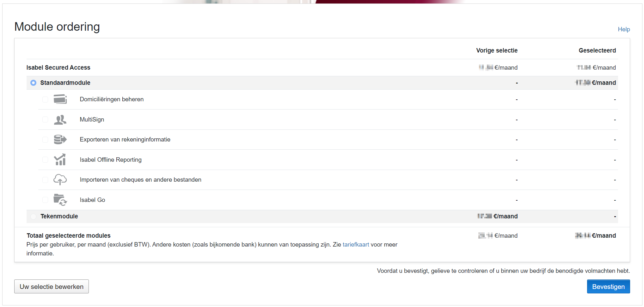
Task: Enable Exporteren van rekeninginformatie checkbox
Action: (x=45, y=140)
